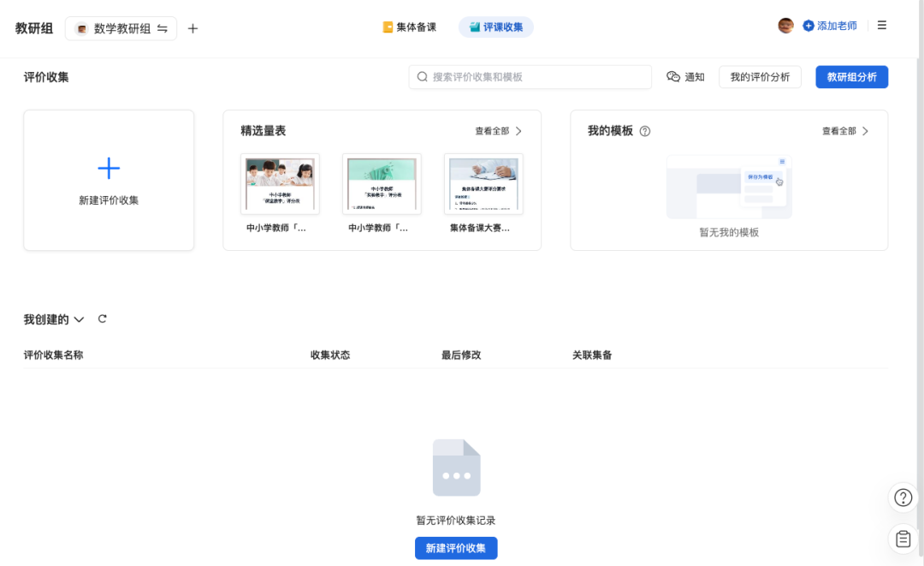924x566 pixels.
Task: Collapse the 我创建的 section chevron
Action: pos(80,319)
